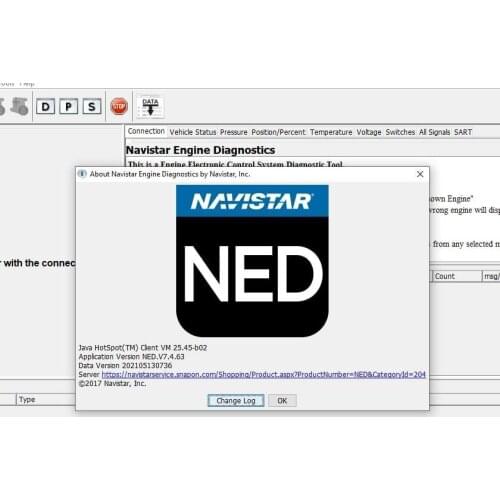Viewport: 500px width, 500px height.
Task: Click the About dialog info icon
Action: point(82,174)
